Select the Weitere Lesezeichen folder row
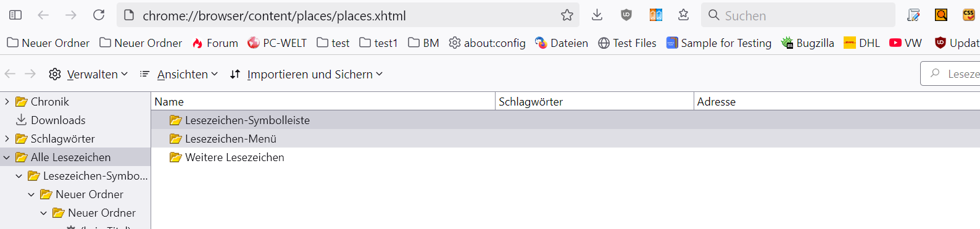This screenshot has width=980, height=229. pos(565,157)
